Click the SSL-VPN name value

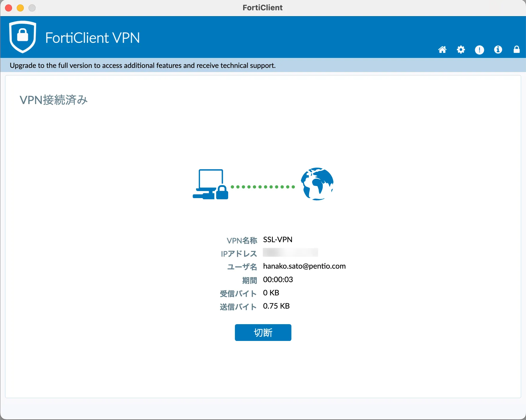pos(277,240)
